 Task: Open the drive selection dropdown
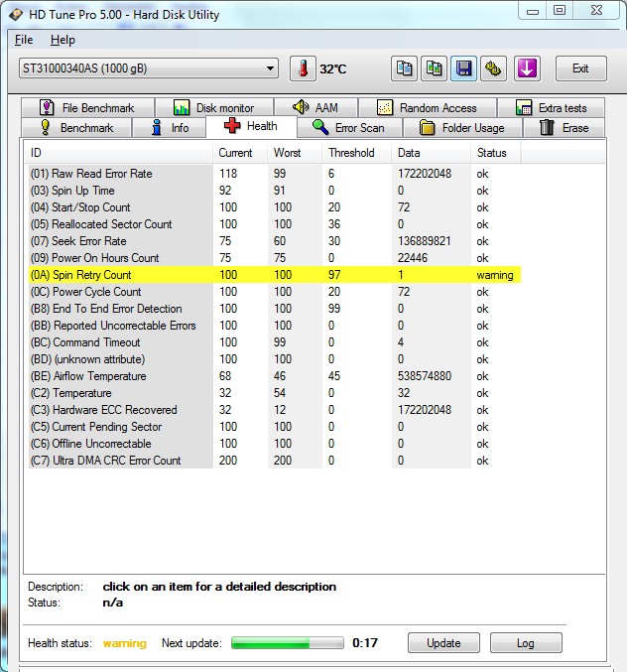pyautogui.click(x=149, y=68)
